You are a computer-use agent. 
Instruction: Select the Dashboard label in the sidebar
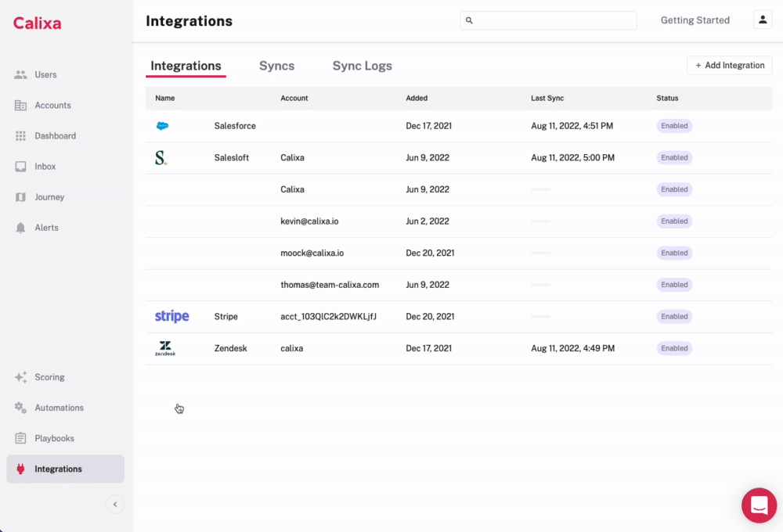point(56,136)
